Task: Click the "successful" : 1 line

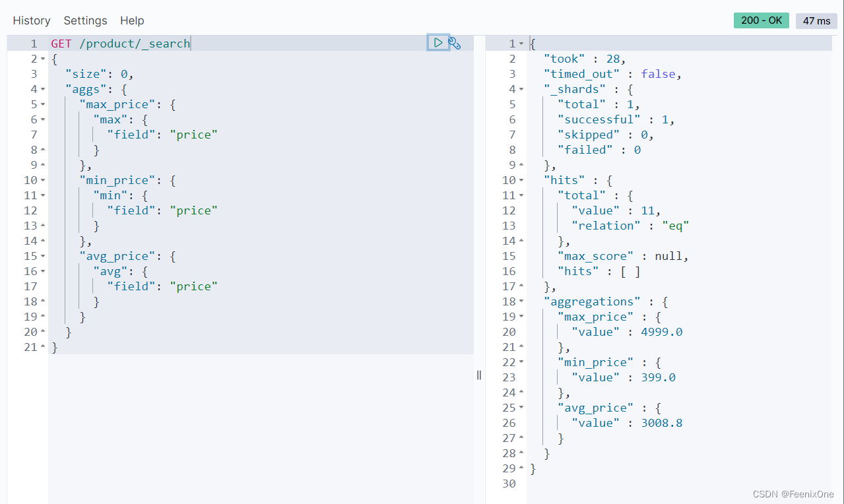Action: [x=616, y=119]
